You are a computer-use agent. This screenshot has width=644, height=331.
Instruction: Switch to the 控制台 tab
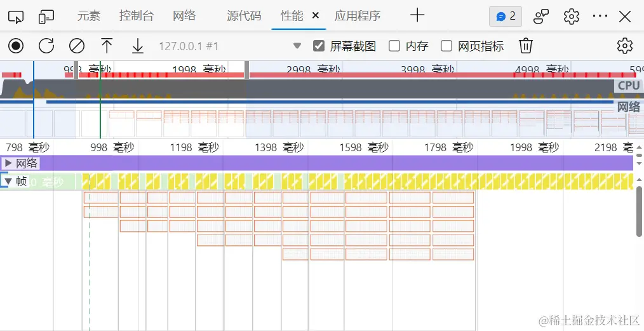137,16
